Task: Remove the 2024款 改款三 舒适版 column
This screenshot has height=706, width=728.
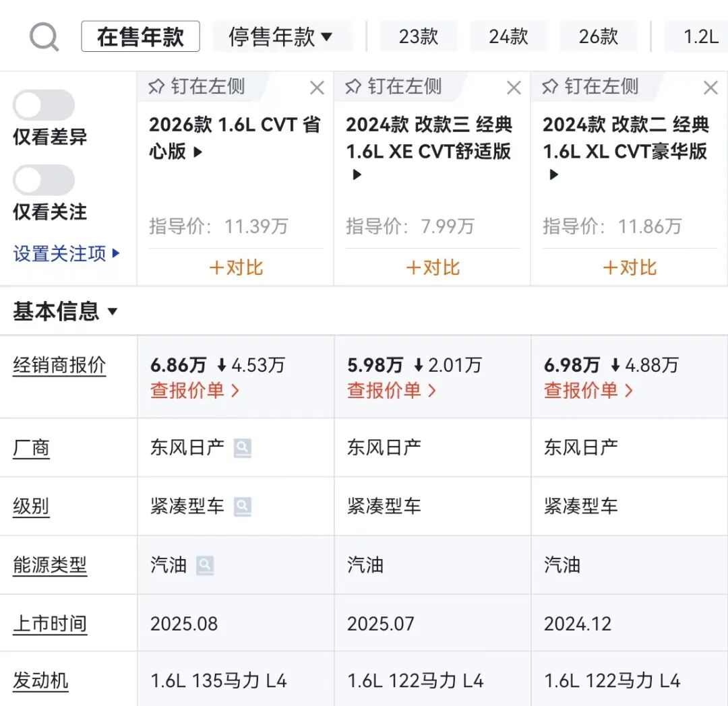Action: click(x=514, y=88)
